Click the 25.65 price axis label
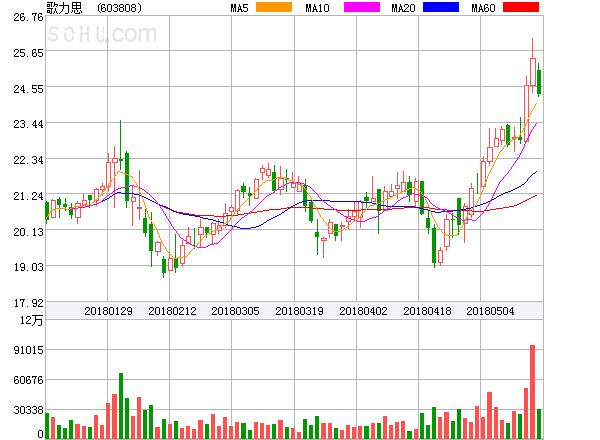 click(28, 53)
